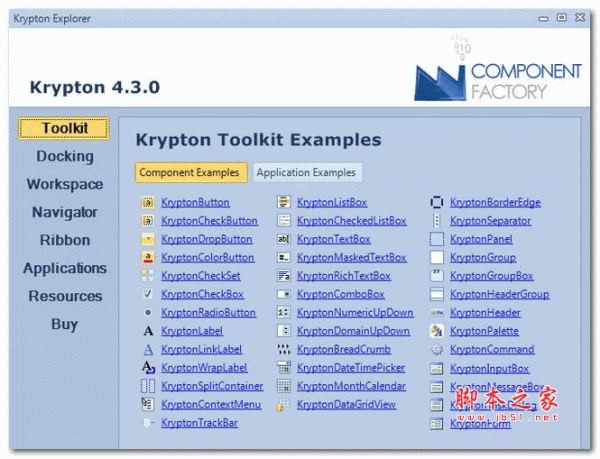Image resolution: width=600 pixels, height=459 pixels.
Task: Click the KryptonBreadCrumb icon
Action: click(284, 349)
